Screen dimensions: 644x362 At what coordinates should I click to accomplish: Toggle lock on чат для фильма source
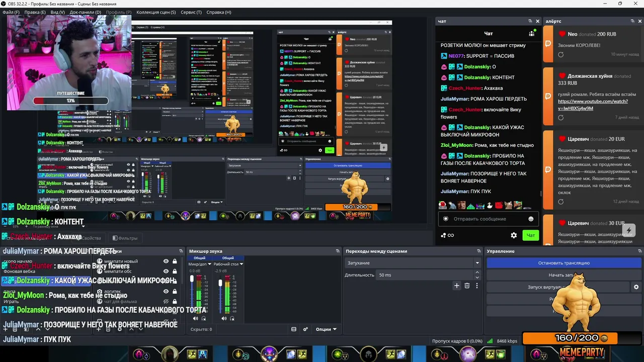175,301
